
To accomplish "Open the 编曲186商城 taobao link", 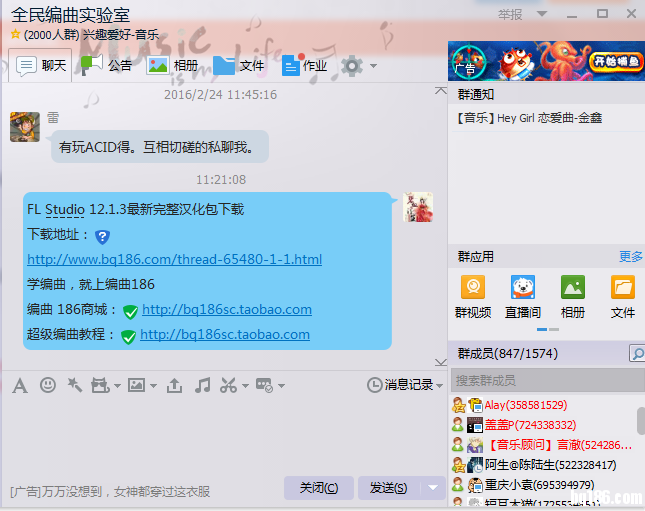I will 227,309.
